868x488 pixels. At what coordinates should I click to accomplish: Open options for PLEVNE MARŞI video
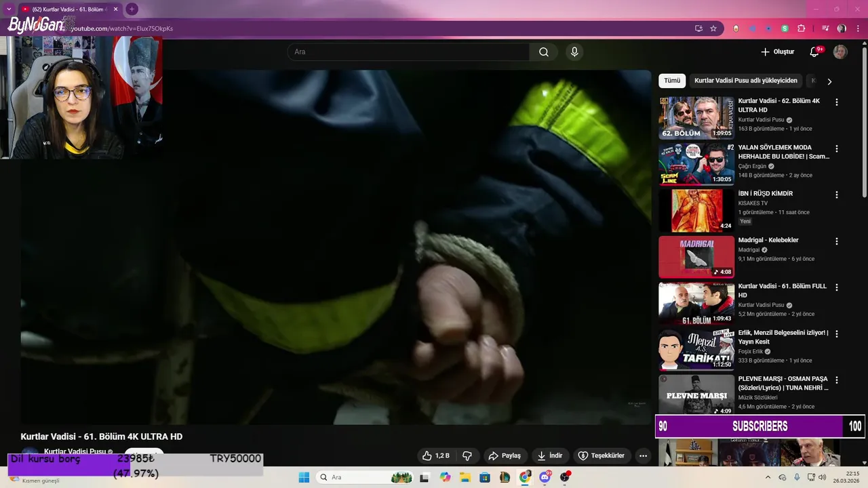[x=837, y=380]
